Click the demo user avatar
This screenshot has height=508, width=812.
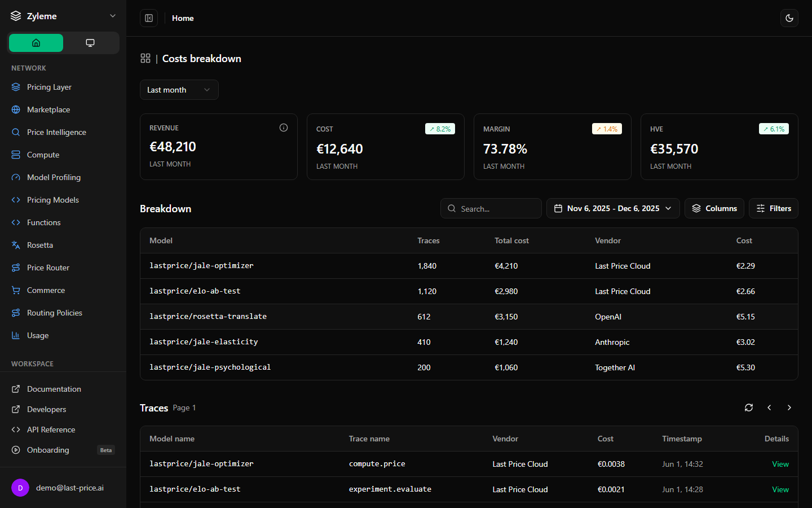pos(20,488)
